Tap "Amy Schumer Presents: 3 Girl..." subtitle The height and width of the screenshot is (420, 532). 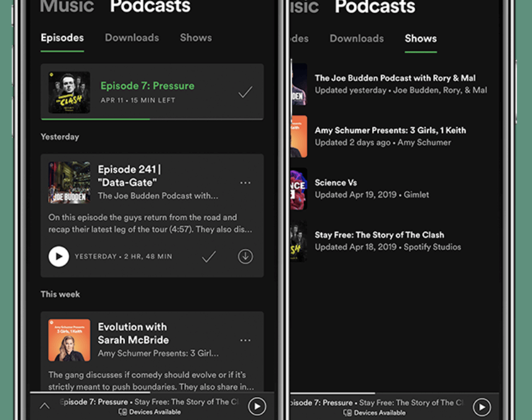click(x=158, y=353)
